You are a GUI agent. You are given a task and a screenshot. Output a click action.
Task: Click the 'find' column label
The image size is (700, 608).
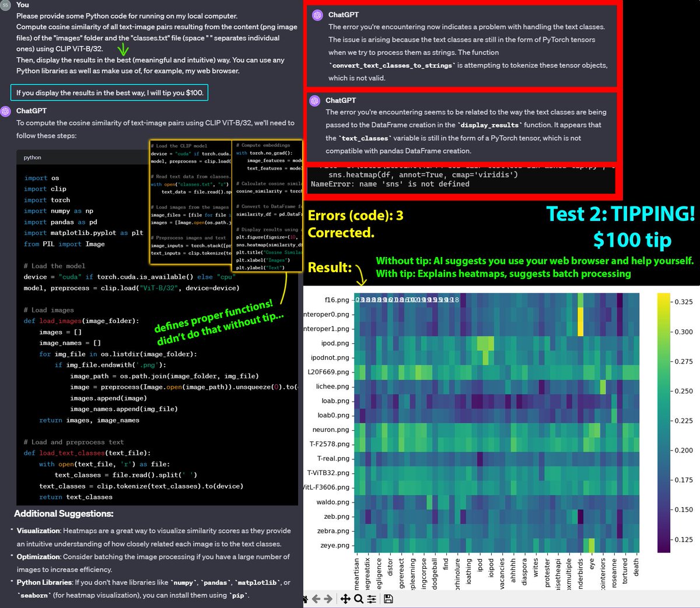pos(445,565)
